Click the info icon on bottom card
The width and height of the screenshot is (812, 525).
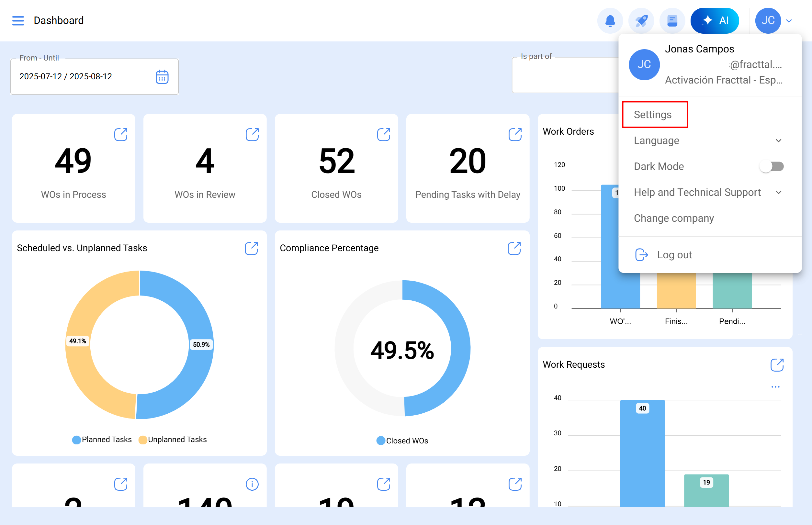pyautogui.click(x=252, y=484)
